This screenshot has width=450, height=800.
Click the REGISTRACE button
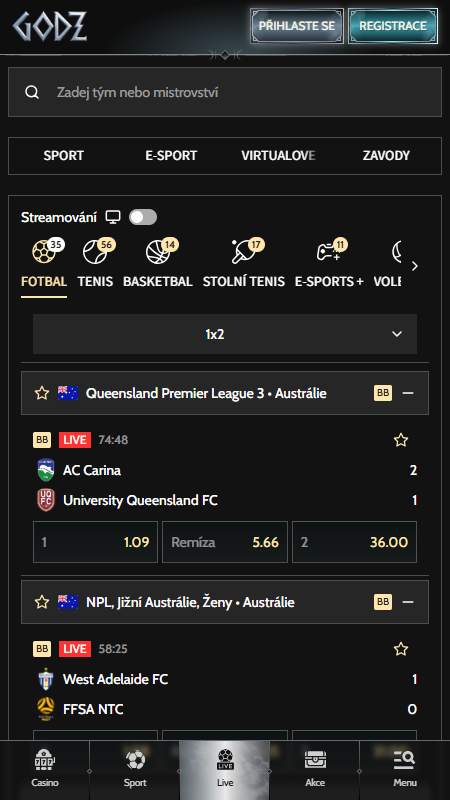(393, 26)
